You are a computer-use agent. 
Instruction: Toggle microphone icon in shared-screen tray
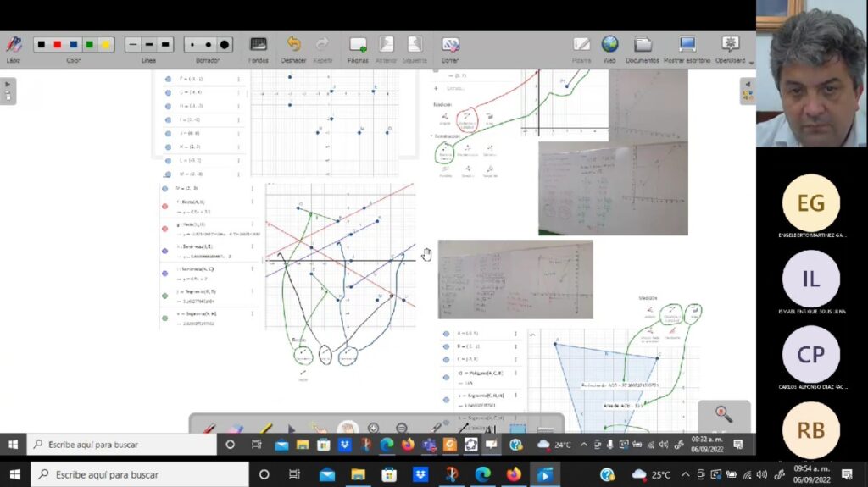point(610,445)
